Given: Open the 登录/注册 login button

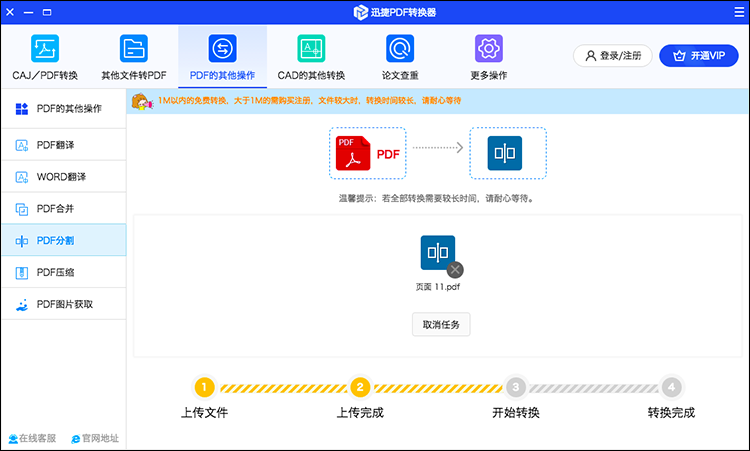Looking at the screenshot, I should pos(613,56).
